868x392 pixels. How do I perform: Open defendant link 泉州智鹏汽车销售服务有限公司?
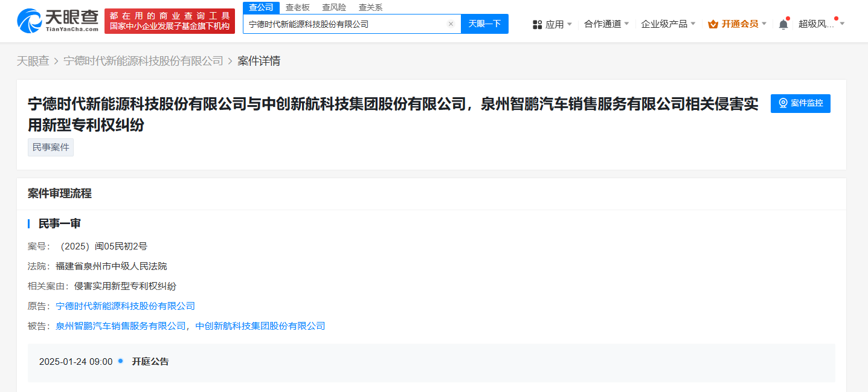(x=121, y=326)
